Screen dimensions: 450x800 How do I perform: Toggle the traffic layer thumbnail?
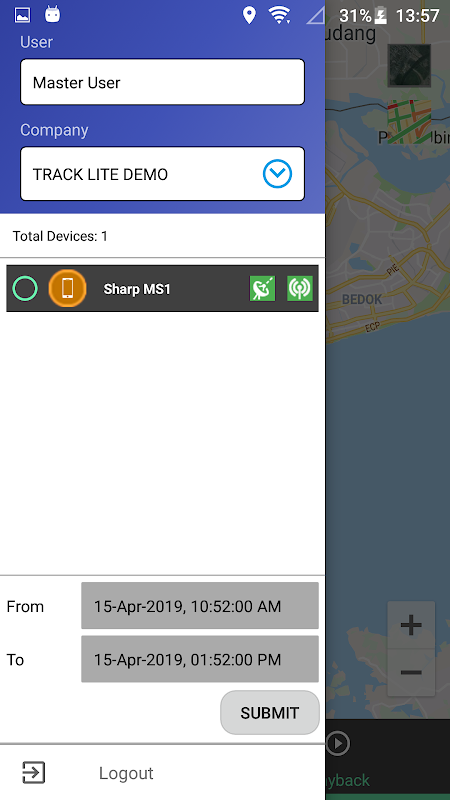pos(409,121)
